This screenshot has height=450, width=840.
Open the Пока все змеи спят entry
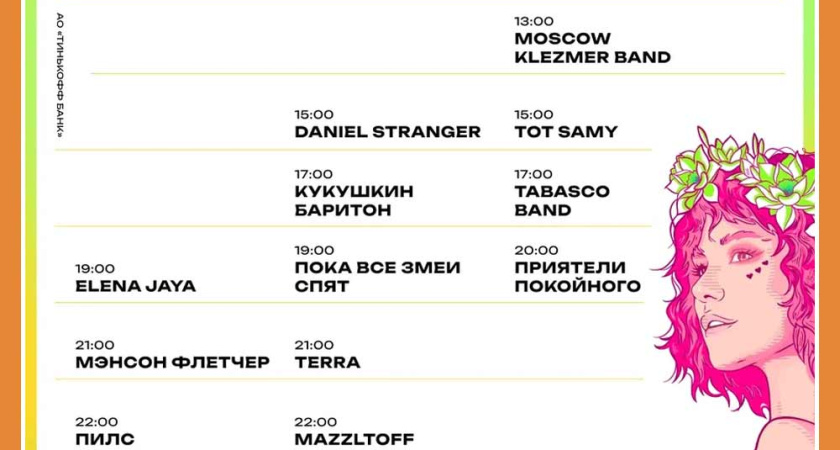(x=377, y=277)
